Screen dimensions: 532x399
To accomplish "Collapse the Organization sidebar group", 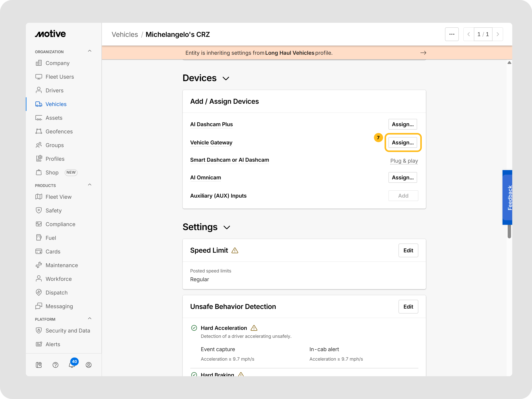I will (x=90, y=51).
